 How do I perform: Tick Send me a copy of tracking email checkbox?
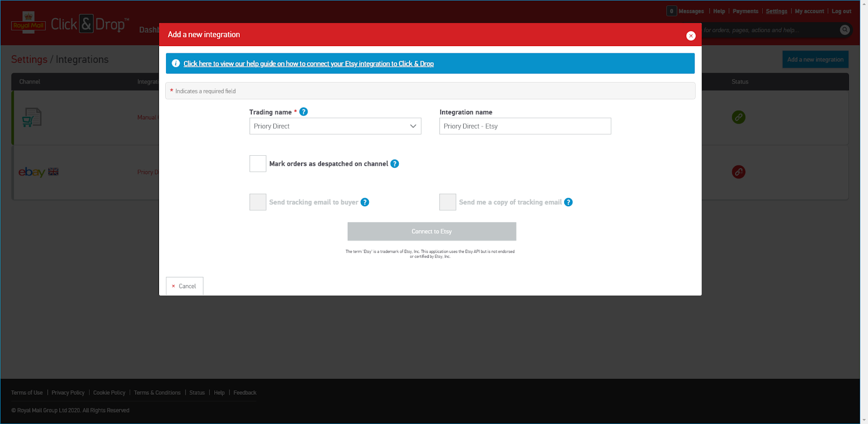(448, 202)
